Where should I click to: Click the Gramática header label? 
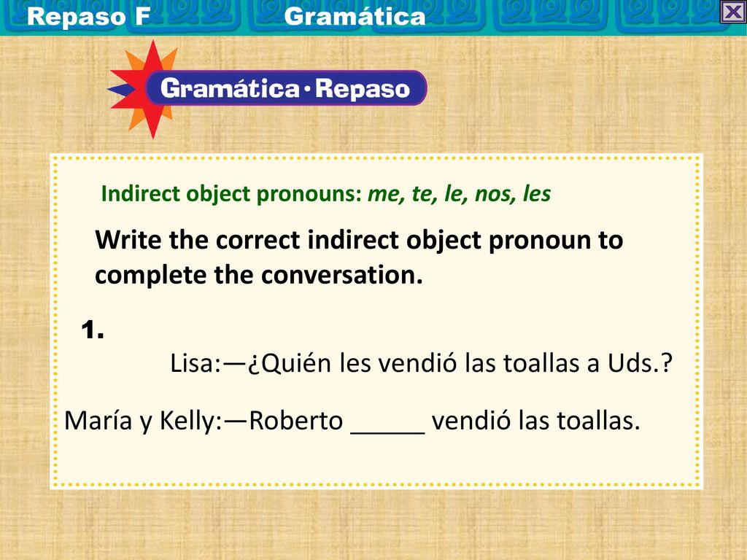355,16
